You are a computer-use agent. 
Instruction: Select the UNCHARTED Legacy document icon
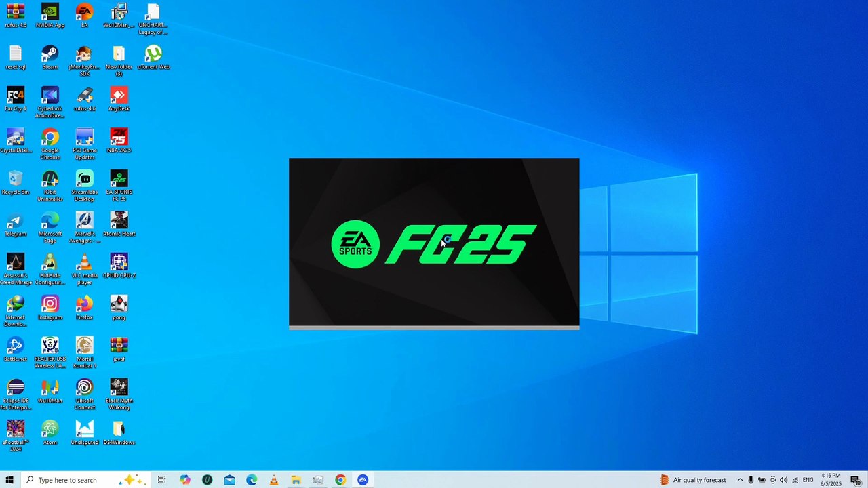pyautogui.click(x=153, y=20)
